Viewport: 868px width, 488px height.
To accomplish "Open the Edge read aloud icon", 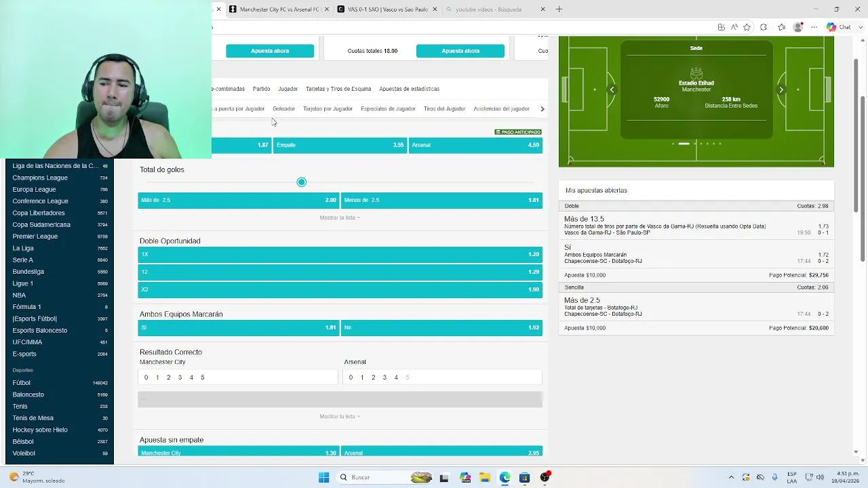I will (x=734, y=27).
